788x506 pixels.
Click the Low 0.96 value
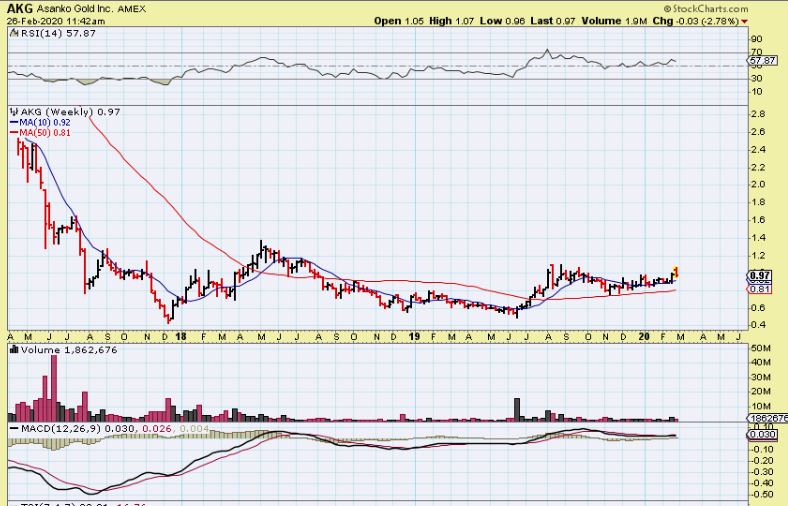click(502, 21)
